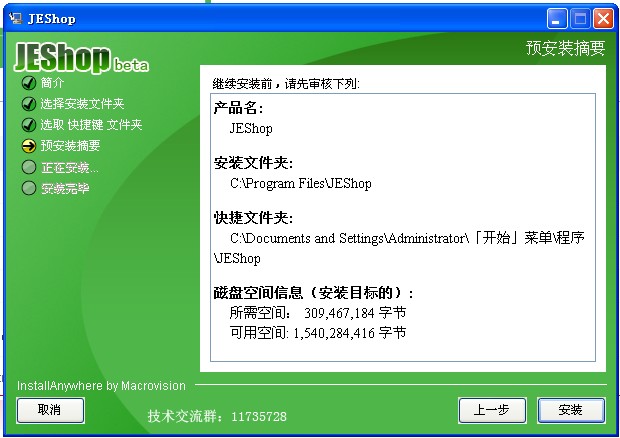Minimize the JEShop installer window
This screenshot has width=620, height=438.
(557, 19)
